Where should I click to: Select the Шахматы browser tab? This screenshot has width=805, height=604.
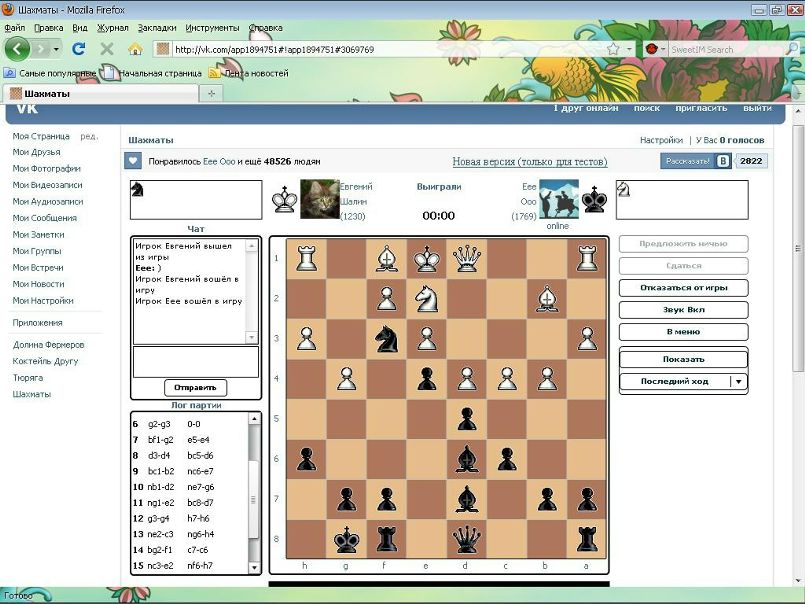coord(101,93)
